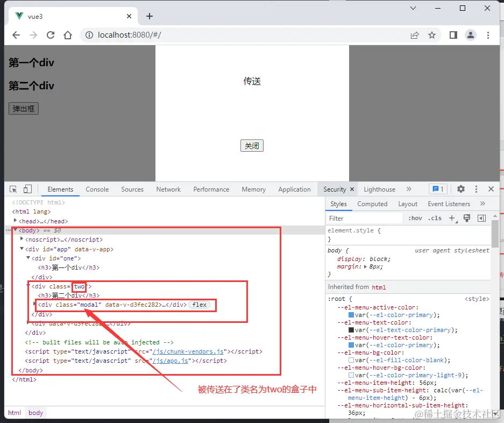Go to the browser home page
The image size is (504, 423).
click(x=67, y=35)
